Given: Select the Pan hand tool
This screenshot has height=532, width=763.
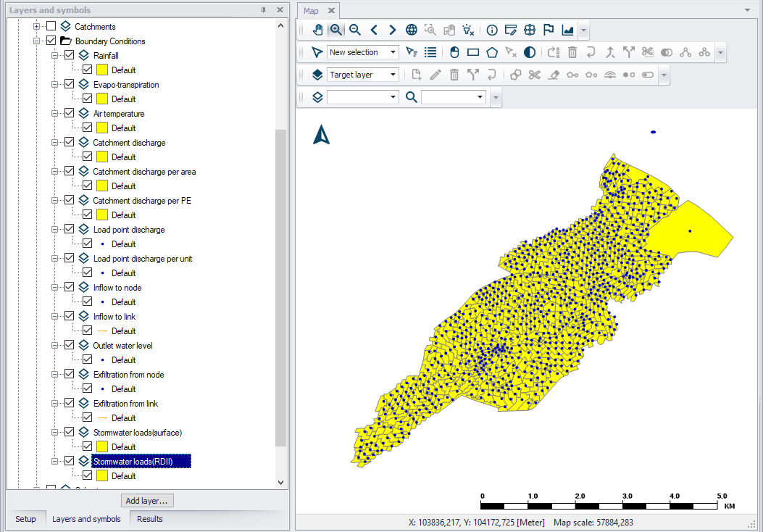Looking at the screenshot, I should [x=317, y=30].
